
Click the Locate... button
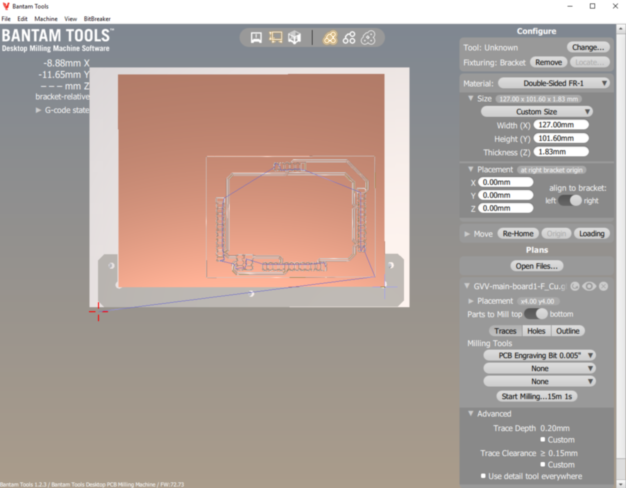click(x=590, y=62)
